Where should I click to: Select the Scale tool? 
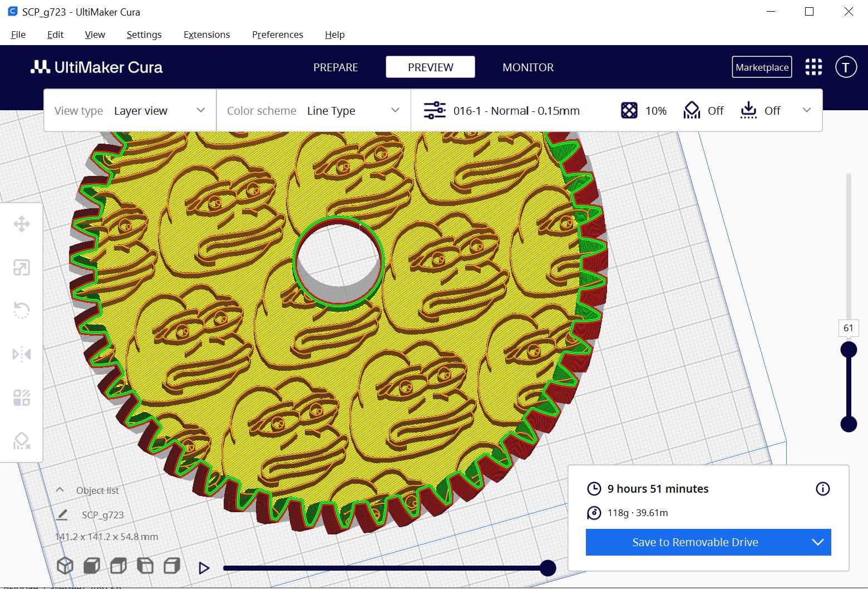coord(21,267)
